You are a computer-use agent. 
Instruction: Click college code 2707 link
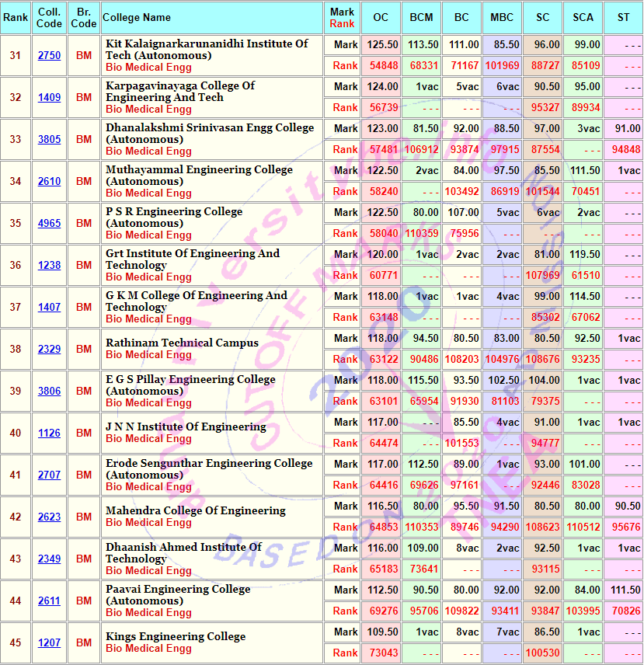[49, 475]
